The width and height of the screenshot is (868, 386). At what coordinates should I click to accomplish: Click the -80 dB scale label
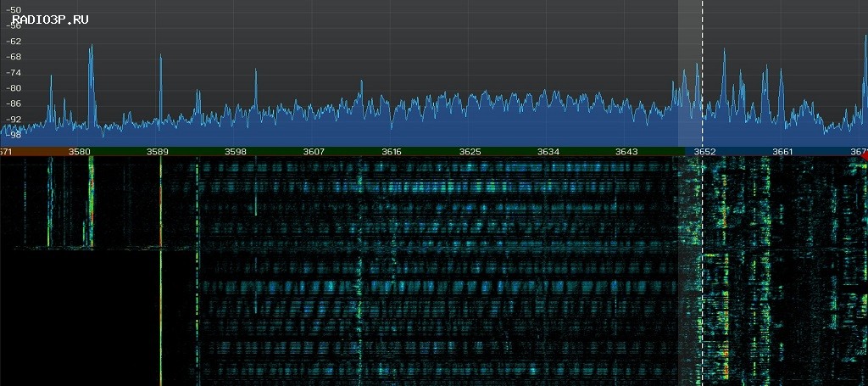14,87
